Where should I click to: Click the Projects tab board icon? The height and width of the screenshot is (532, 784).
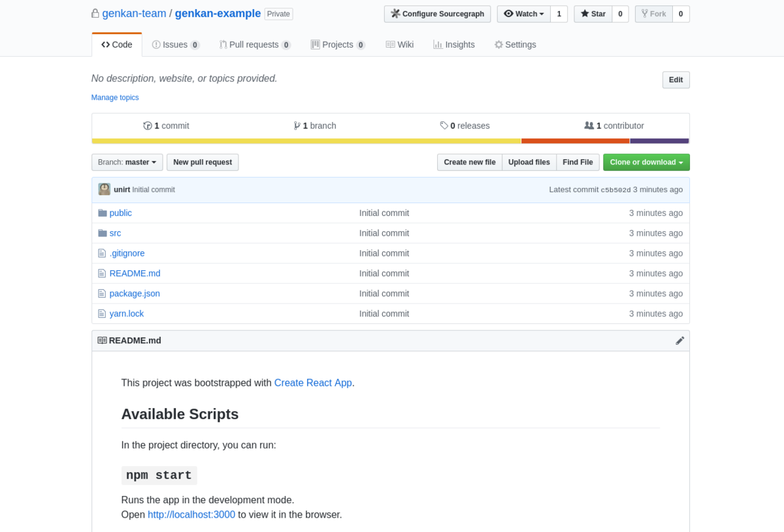coord(316,44)
